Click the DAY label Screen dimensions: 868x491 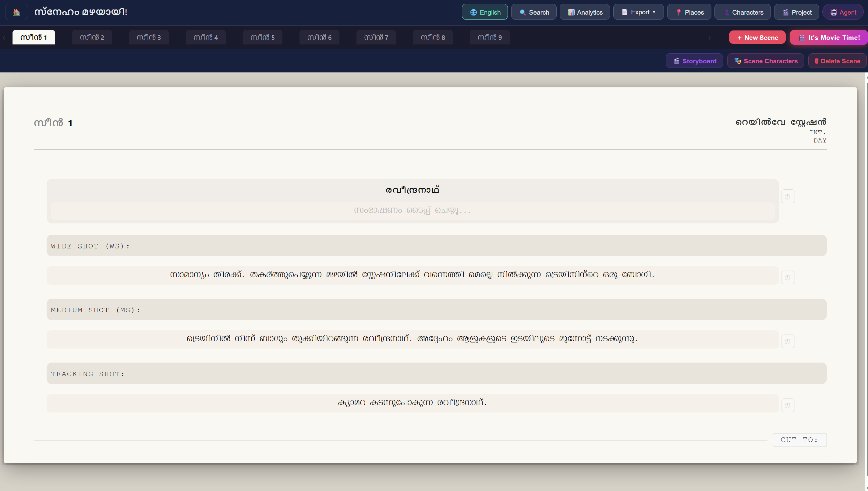(x=820, y=141)
